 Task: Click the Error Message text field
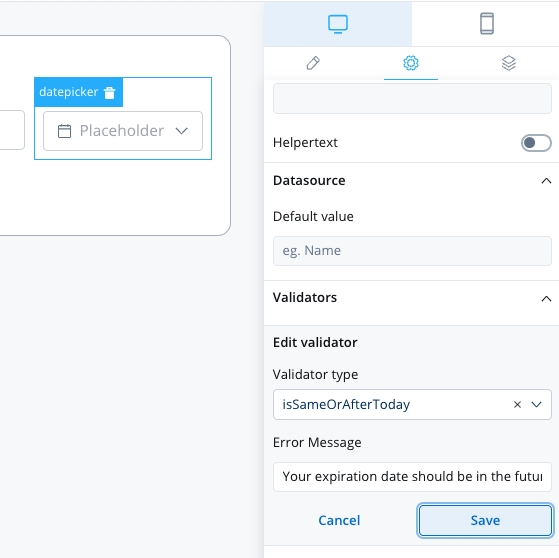coord(412,477)
